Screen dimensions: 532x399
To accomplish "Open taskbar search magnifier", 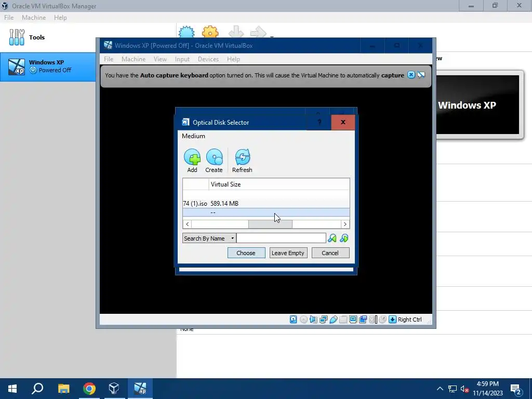I will [37, 389].
